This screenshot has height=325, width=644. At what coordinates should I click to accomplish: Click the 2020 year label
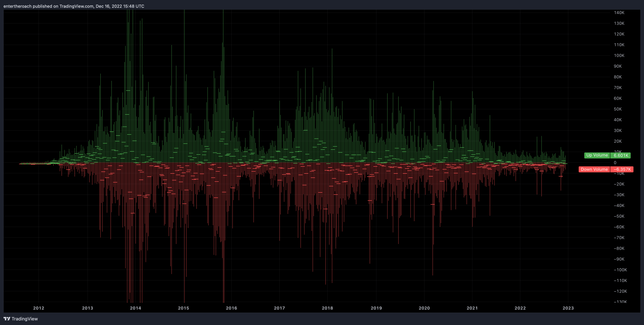424,308
